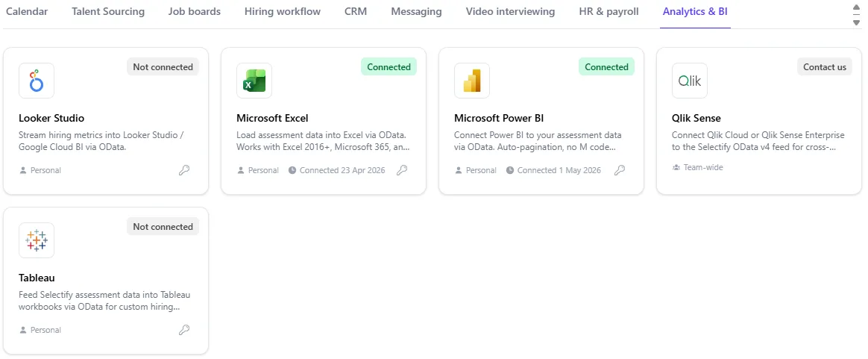Click the scroll up arrow at top right
The image size is (868, 359).
(856, 8)
